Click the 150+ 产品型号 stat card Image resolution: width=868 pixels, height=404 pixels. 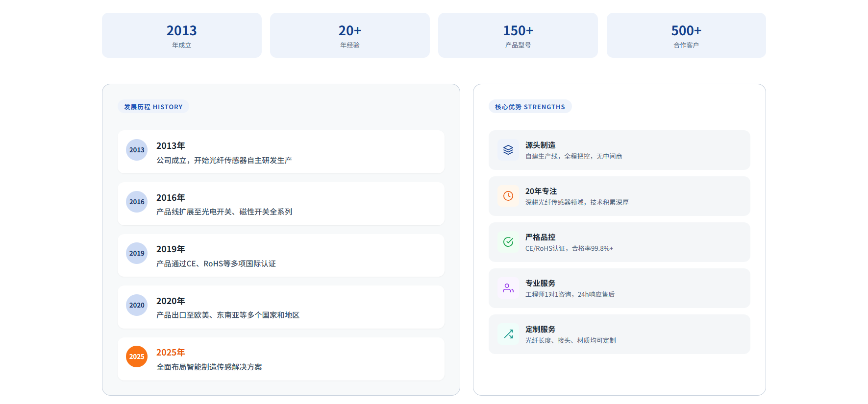coord(518,35)
